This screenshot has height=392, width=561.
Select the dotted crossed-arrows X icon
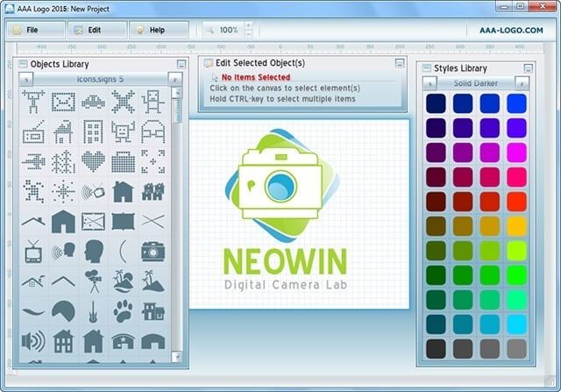(x=123, y=102)
